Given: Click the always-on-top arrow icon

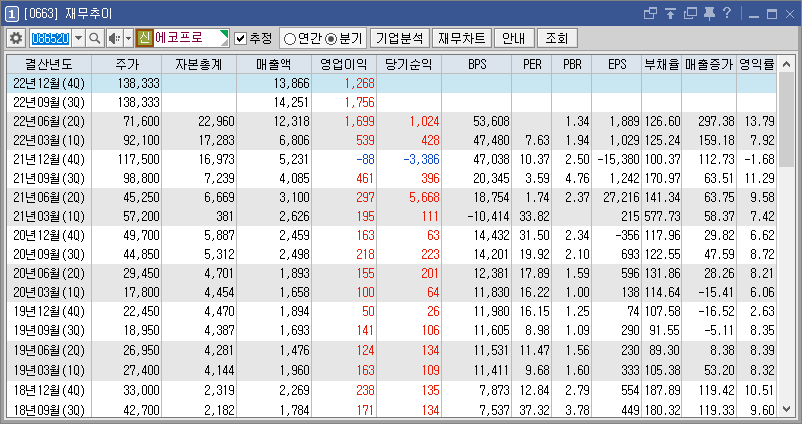Looking at the screenshot, I should [x=671, y=14].
